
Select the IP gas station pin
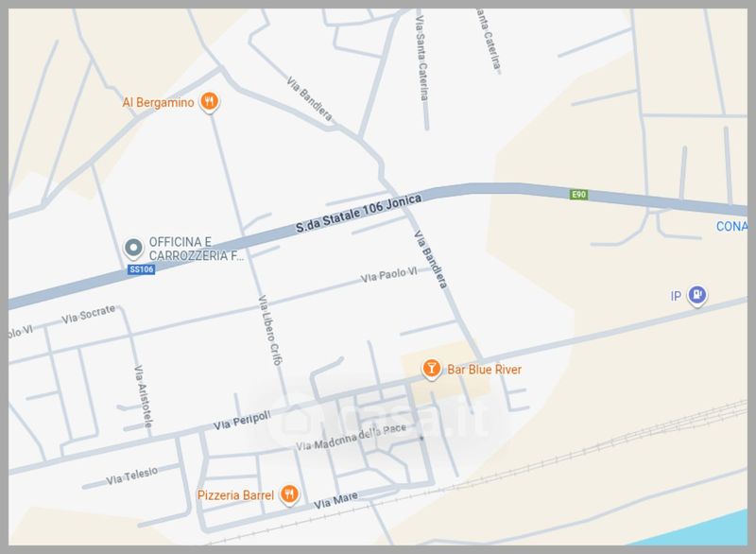[696, 295]
